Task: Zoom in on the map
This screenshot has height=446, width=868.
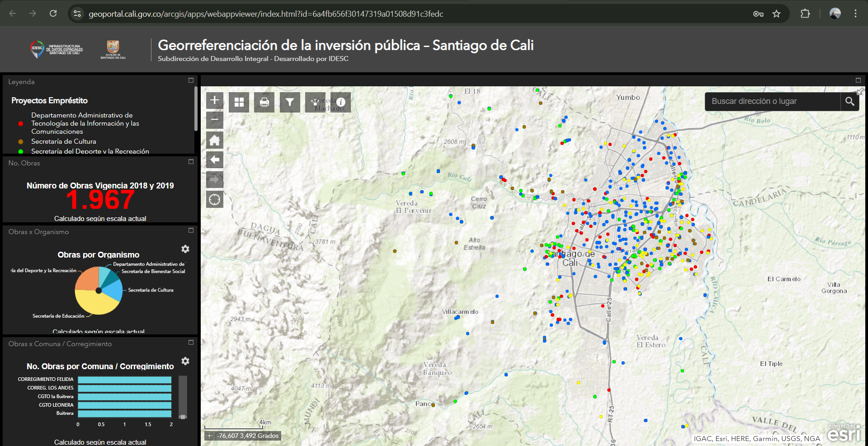Action: coord(215,100)
